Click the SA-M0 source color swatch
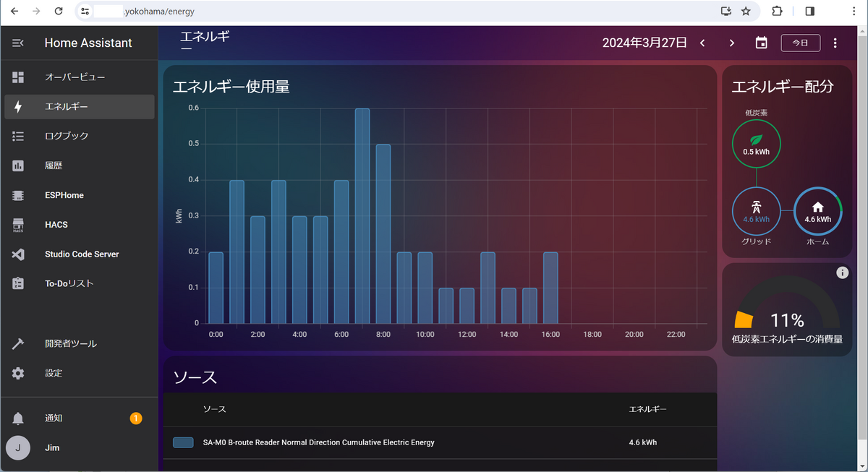Image resolution: width=868 pixels, height=472 pixels. click(x=183, y=442)
